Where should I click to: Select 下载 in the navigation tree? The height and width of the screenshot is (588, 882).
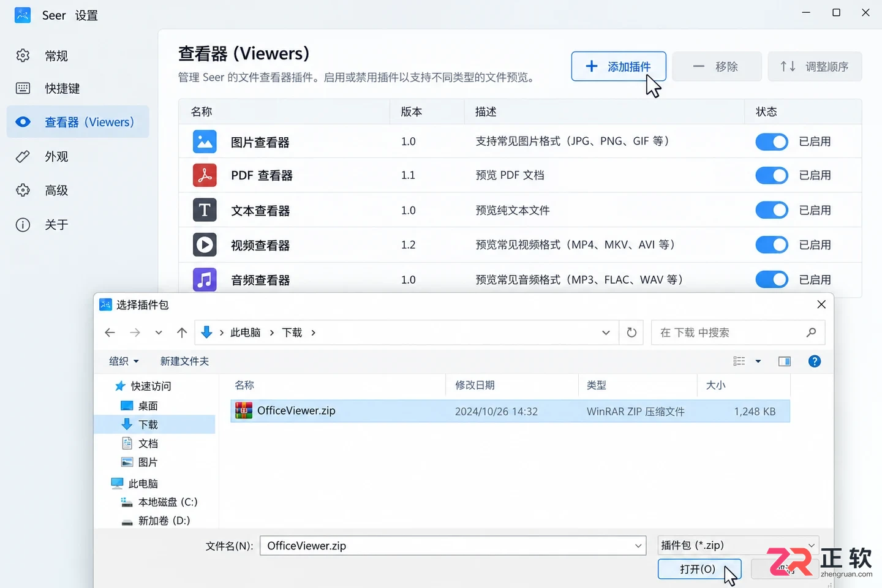click(154, 424)
